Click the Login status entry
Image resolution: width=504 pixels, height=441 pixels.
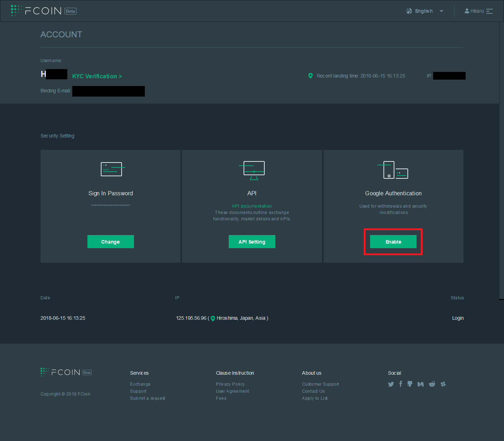tap(458, 318)
